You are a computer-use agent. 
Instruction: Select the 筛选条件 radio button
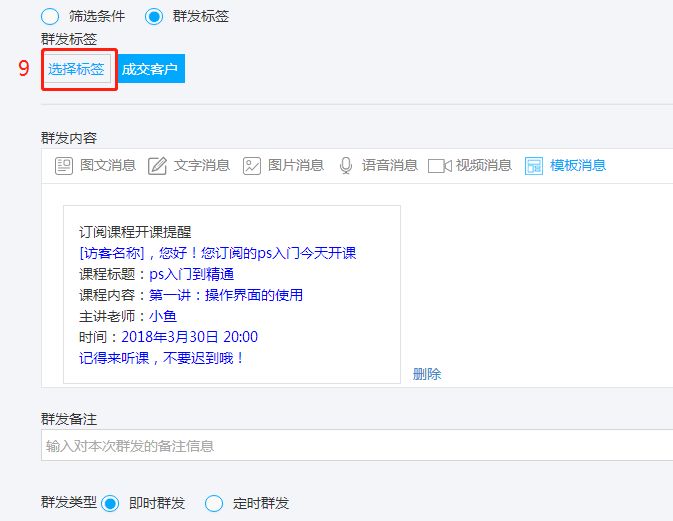pyautogui.click(x=50, y=17)
